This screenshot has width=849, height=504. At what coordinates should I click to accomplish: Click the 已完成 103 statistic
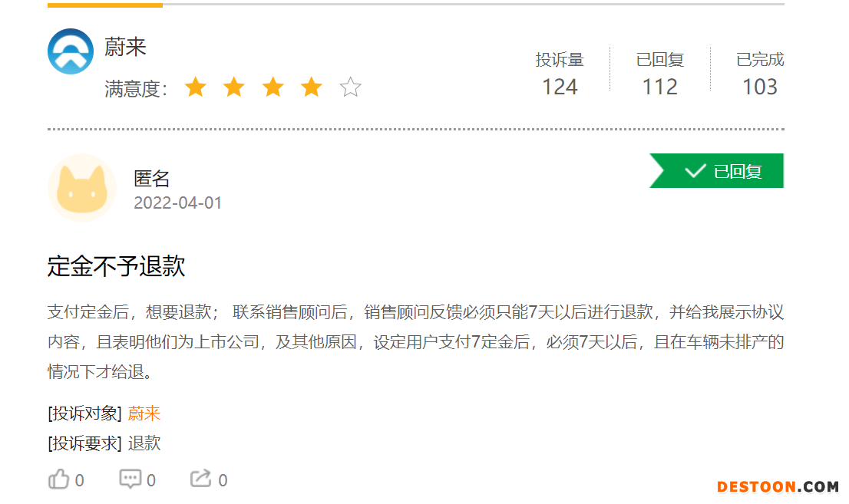[x=760, y=74]
